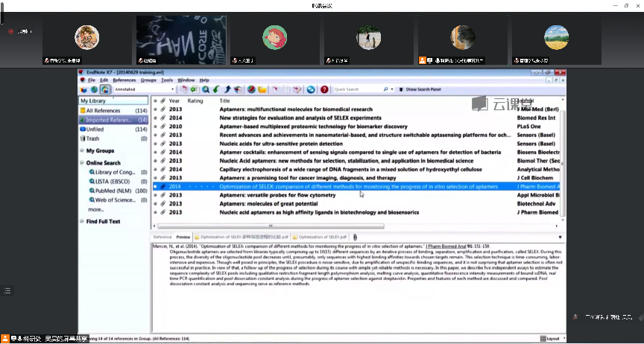The image size is (644, 344).
Task: Collapse the Online Search group set
Action: (x=82, y=162)
